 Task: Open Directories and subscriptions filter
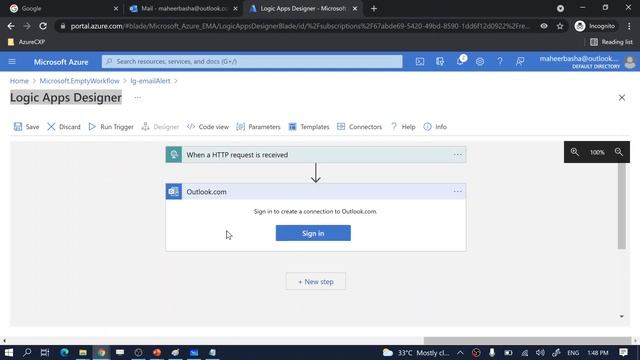coord(440,62)
